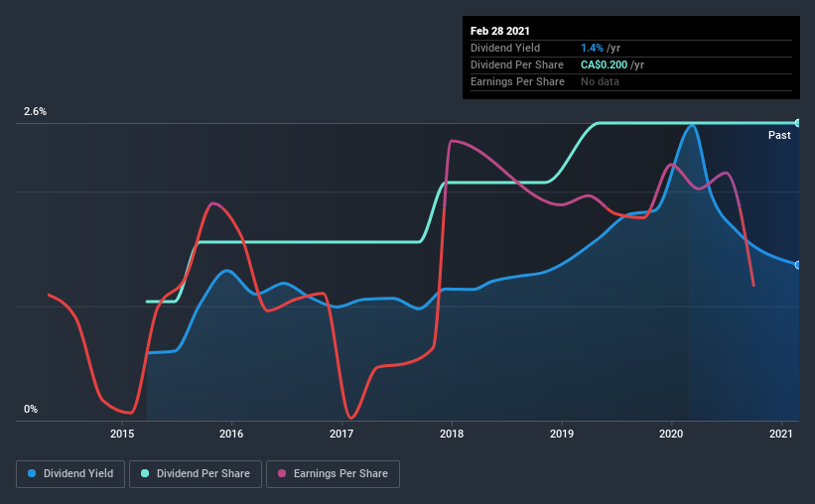Viewport: 815px width, 504px height.
Task: Click the CA$0.200 dividend value in tooltip
Action: tap(604, 64)
